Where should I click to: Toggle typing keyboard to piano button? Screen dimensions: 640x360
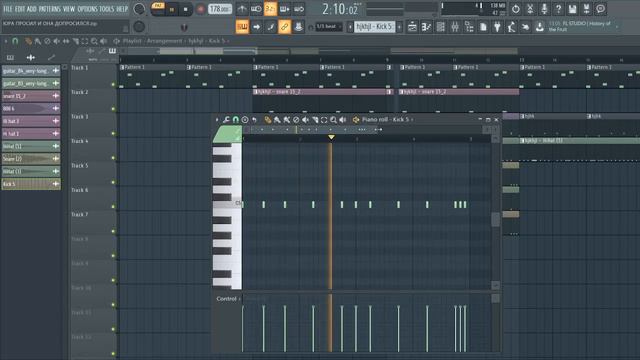pos(242,27)
